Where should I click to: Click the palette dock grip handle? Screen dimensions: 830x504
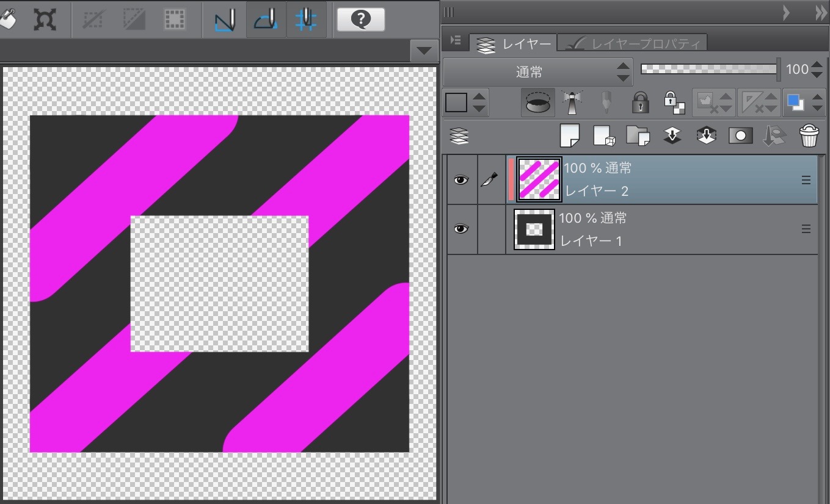(449, 12)
